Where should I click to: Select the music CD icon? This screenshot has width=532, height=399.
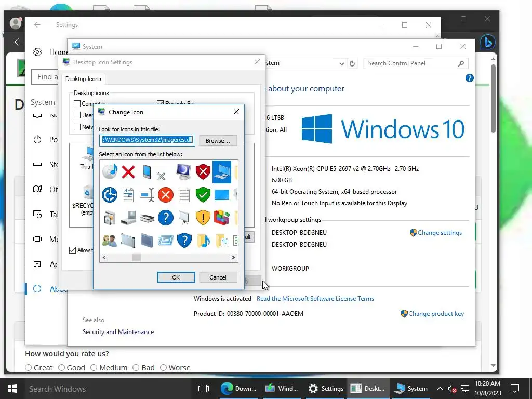click(x=110, y=171)
